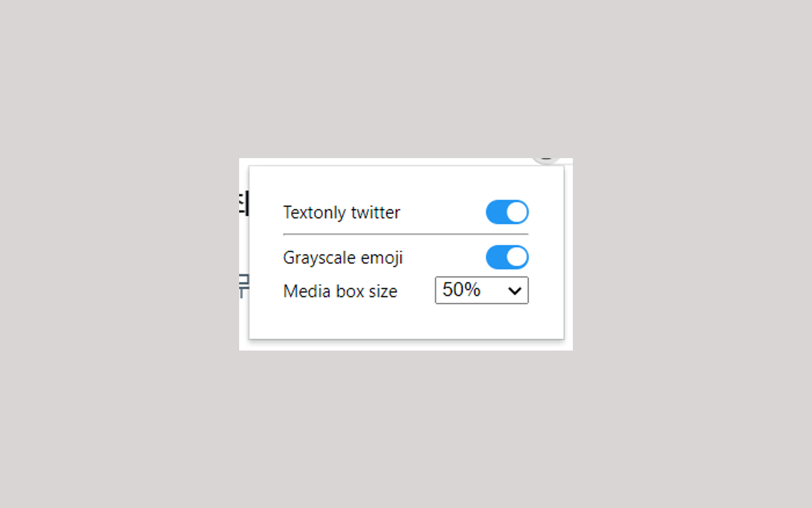Click the blue knob of the emoji toggle
The height and width of the screenshot is (508, 812).
coord(515,257)
